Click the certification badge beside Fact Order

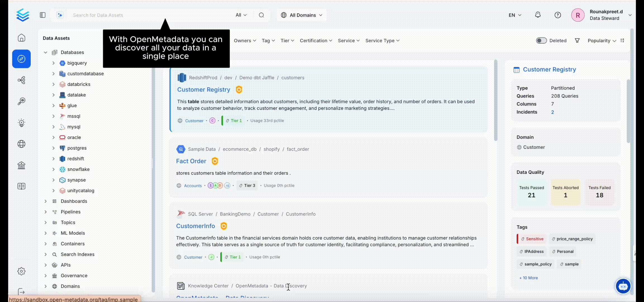coord(215,161)
